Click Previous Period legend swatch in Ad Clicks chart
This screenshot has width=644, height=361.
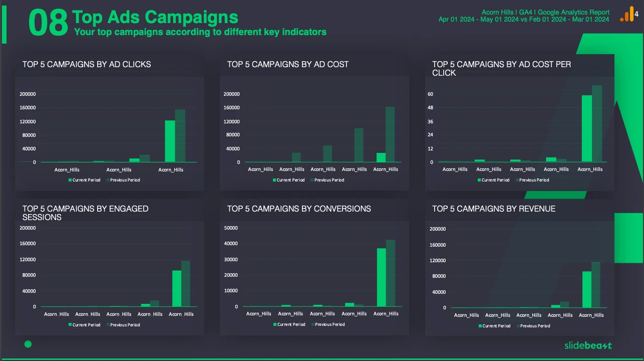click(x=108, y=180)
